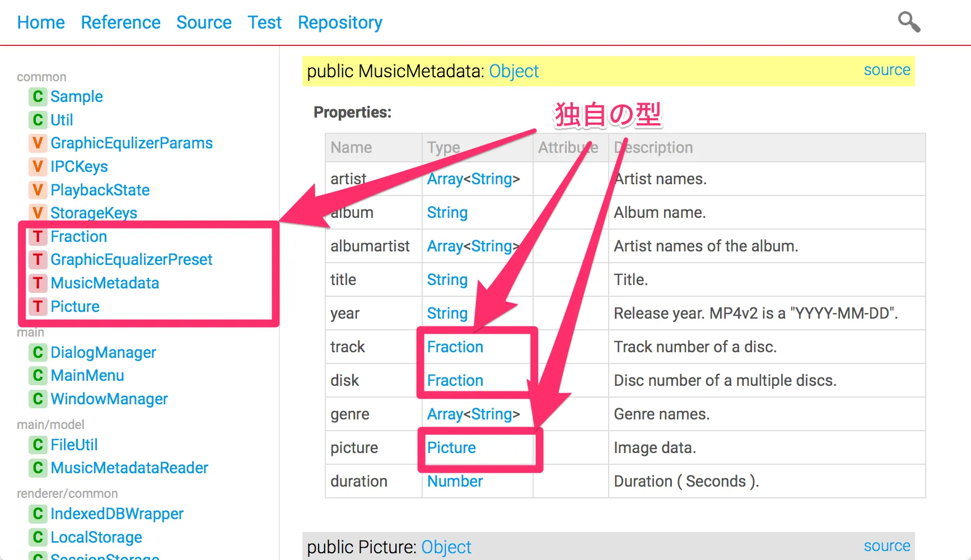Open Fraction type in track row
Image resolution: width=971 pixels, height=560 pixels.
click(x=455, y=347)
